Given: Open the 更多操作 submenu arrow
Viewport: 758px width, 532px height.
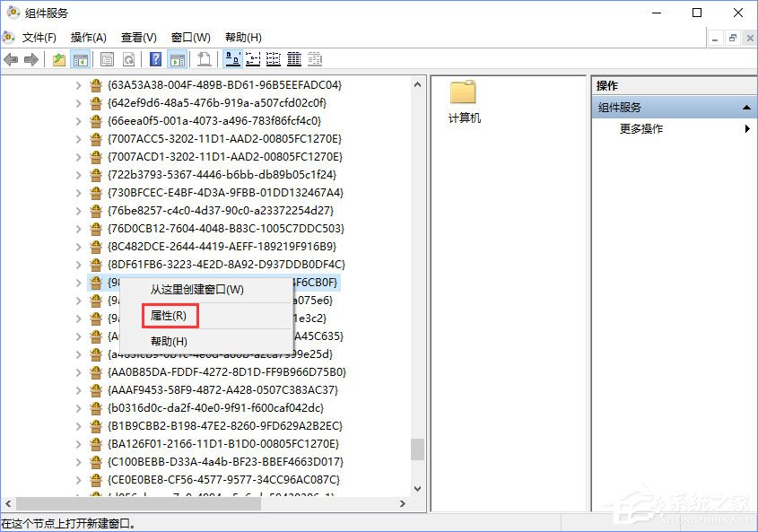Looking at the screenshot, I should coord(745,128).
